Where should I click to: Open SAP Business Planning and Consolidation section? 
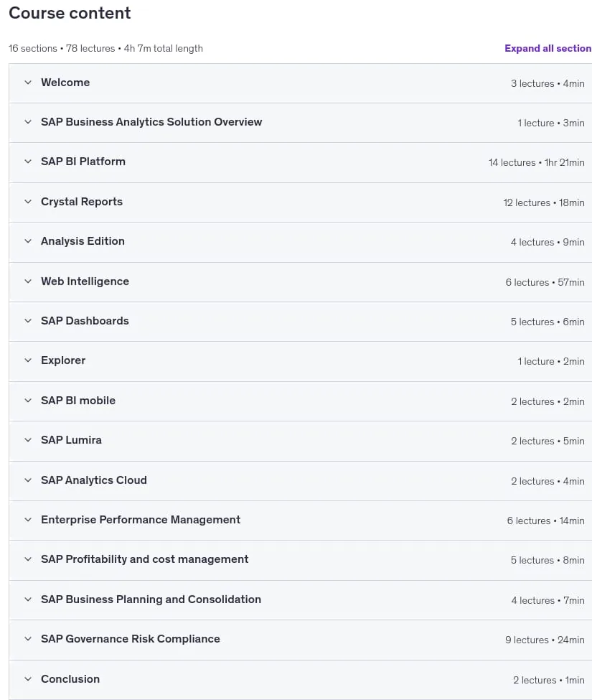pos(151,599)
